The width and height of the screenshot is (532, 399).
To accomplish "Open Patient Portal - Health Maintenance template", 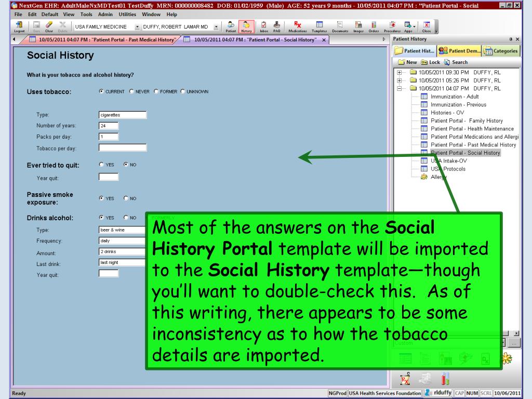I will click(x=472, y=129).
